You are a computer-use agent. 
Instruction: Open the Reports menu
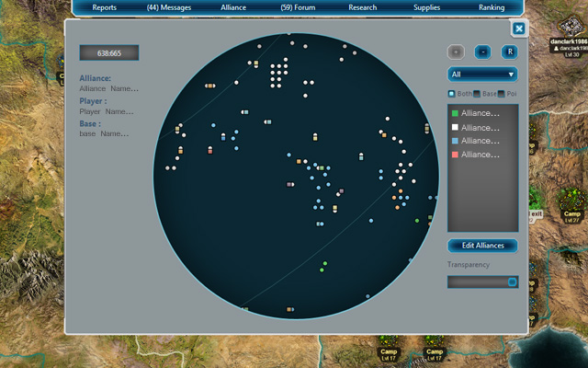point(105,7)
